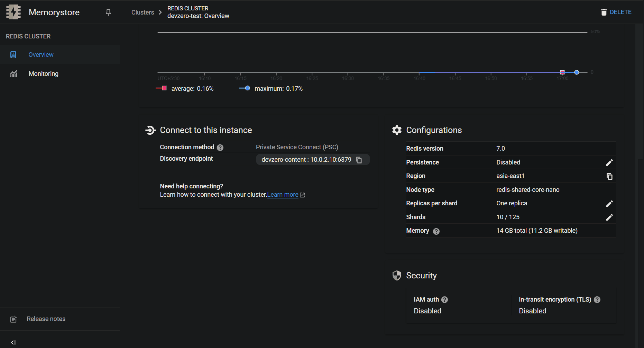Image resolution: width=644 pixels, height=348 pixels.
Task: Click the Release notes icon
Action: coord(13,319)
